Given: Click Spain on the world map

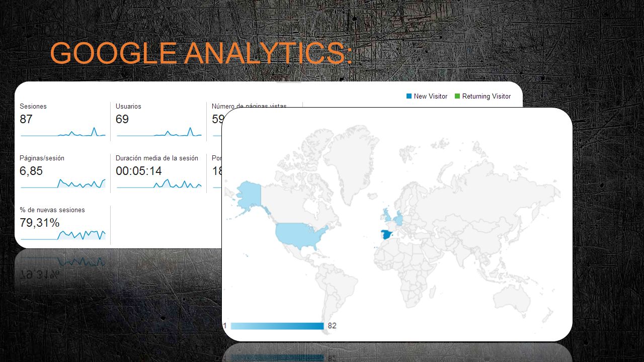Looking at the screenshot, I should click(x=386, y=236).
